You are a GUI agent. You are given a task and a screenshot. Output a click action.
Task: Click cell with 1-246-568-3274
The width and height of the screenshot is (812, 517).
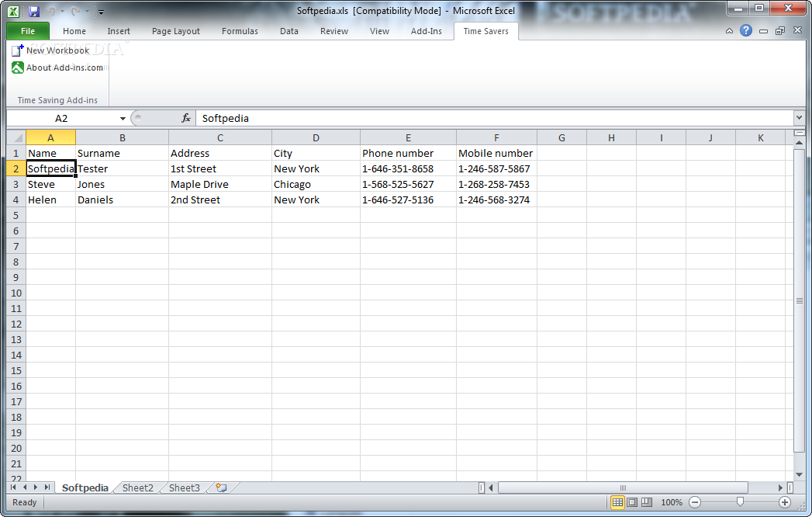pyautogui.click(x=496, y=200)
